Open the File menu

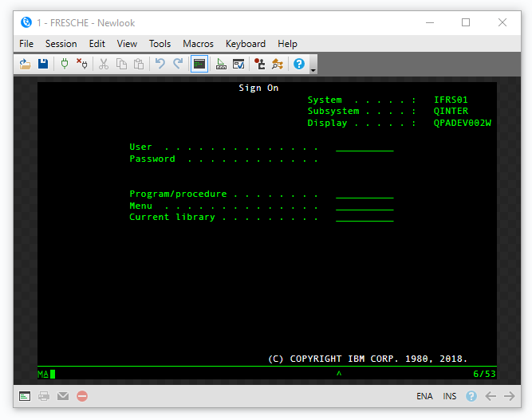26,44
